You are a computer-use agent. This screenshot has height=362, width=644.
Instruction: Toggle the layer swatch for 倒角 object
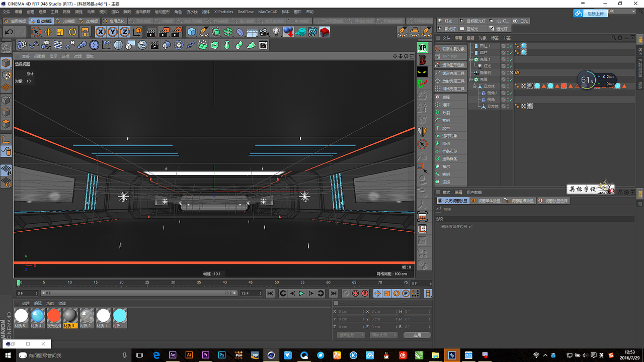(x=503, y=100)
